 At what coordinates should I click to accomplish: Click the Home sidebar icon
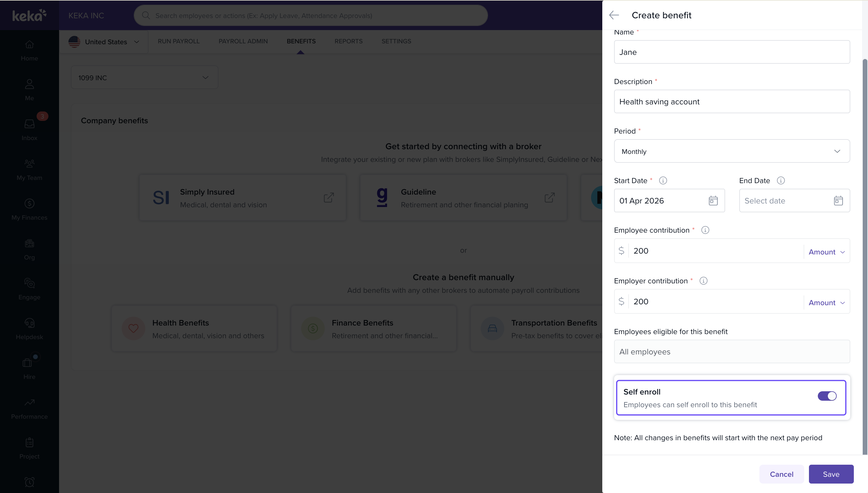pyautogui.click(x=30, y=44)
